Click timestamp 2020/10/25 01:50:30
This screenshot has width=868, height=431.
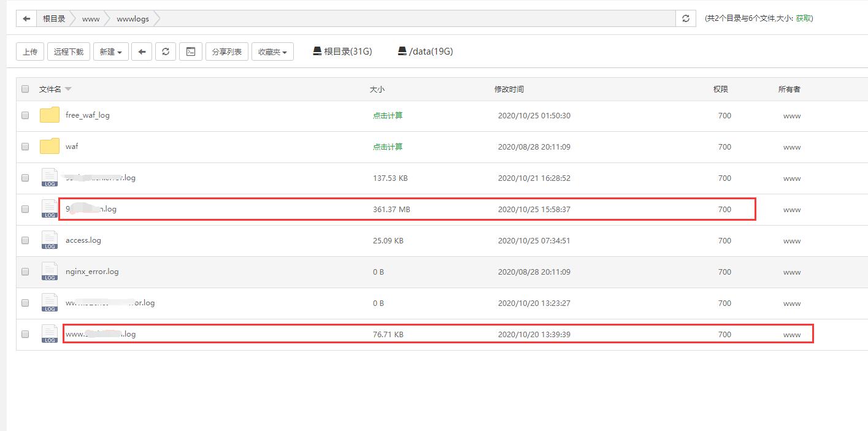[x=534, y=115]
